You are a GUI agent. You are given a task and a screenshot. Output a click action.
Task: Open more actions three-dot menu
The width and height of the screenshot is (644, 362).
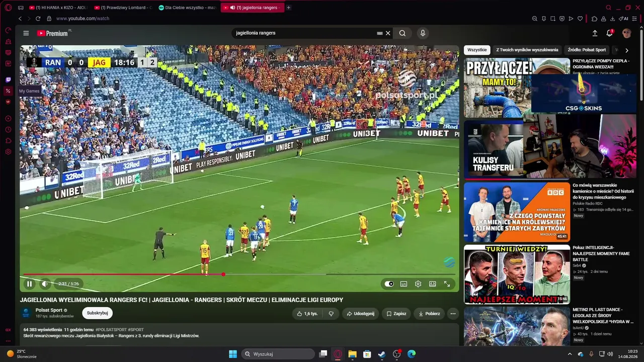pyautogui.click(x=453, y=314)
